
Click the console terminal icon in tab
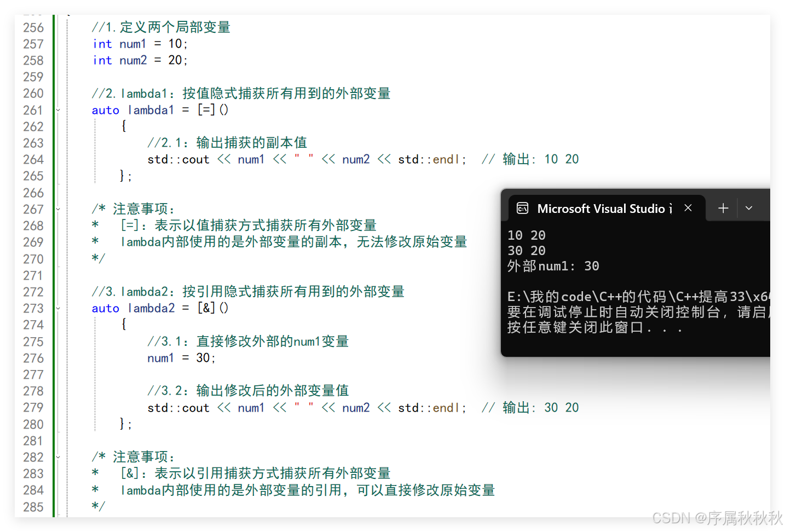coord(523,208)
